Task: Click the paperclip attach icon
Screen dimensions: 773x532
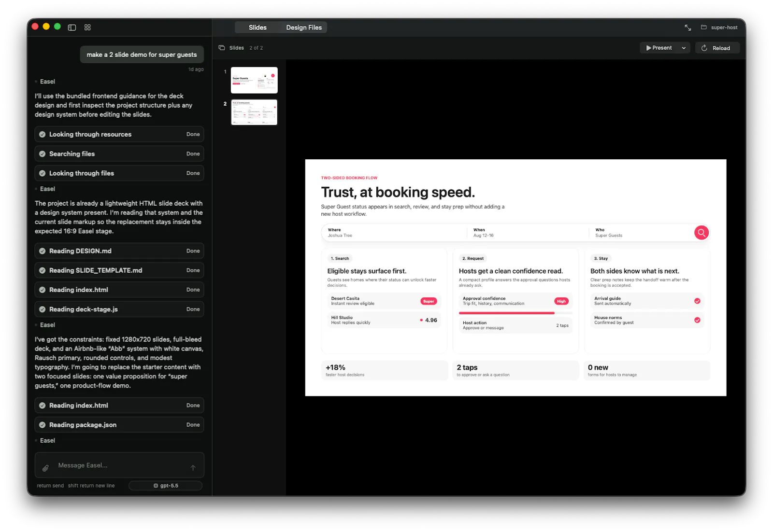Action: pyautogui.click(x=45, y=468)
